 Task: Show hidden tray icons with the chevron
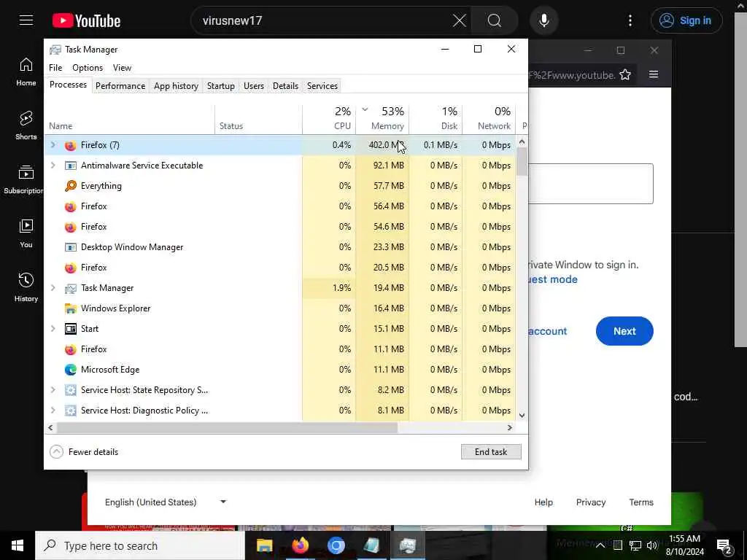600,545
